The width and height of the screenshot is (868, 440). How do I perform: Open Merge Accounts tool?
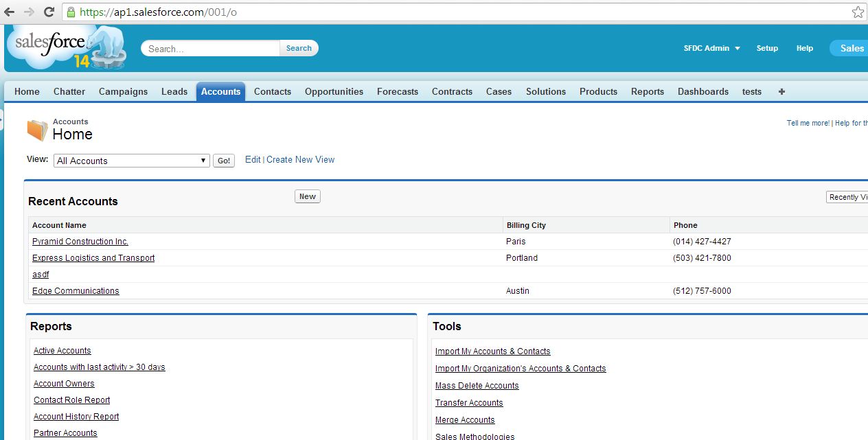pyautogui.click(x=465, y=420)
